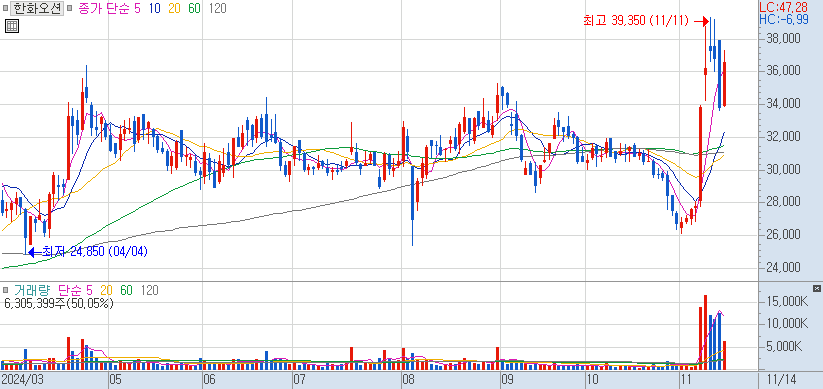
Task: Click the 28,000 price axis label
Action: (785, 202)
